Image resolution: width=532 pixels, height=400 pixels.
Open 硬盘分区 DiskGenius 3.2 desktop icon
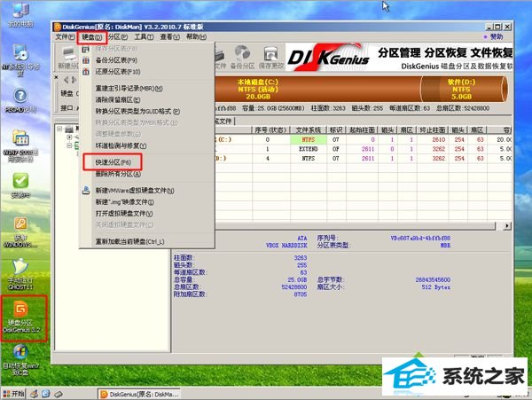coord(23,317)
